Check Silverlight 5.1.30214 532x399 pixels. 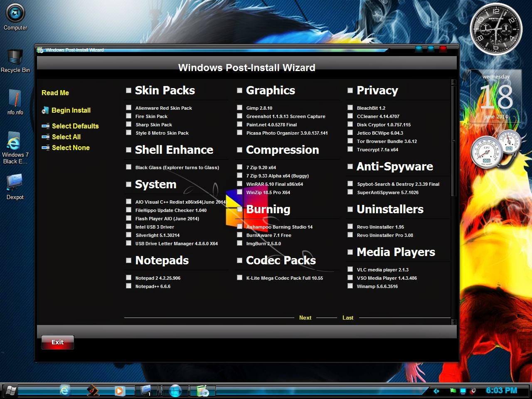pos(129,235)
